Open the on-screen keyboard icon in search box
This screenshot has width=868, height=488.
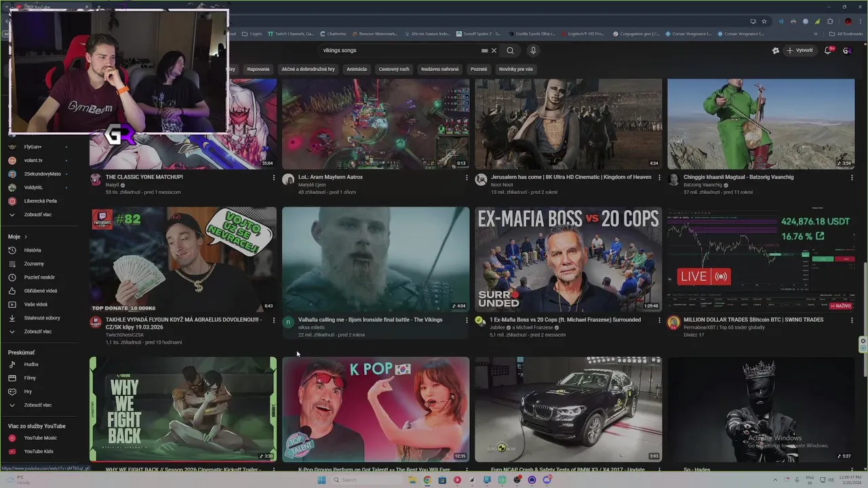click(484, 50)
